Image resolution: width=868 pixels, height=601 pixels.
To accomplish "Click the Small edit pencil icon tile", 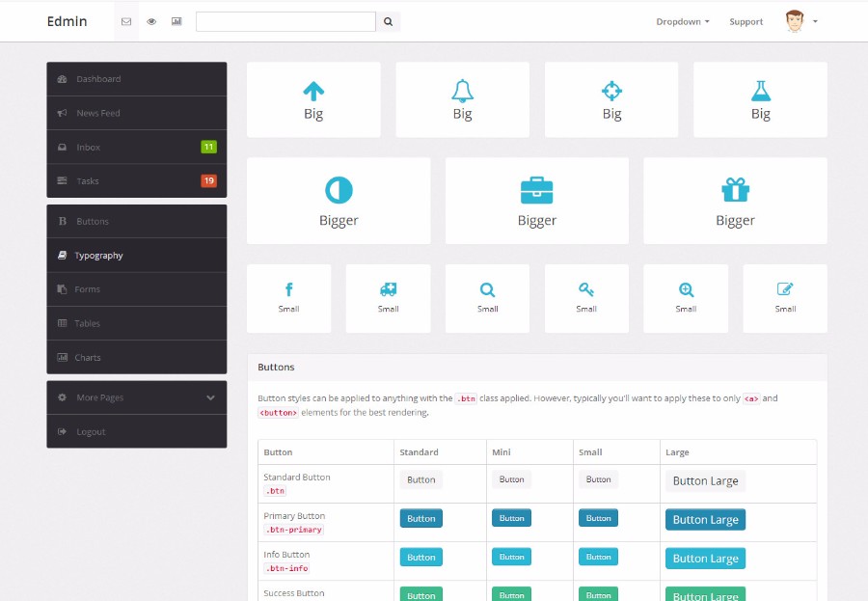I will [x=785, y=298].
